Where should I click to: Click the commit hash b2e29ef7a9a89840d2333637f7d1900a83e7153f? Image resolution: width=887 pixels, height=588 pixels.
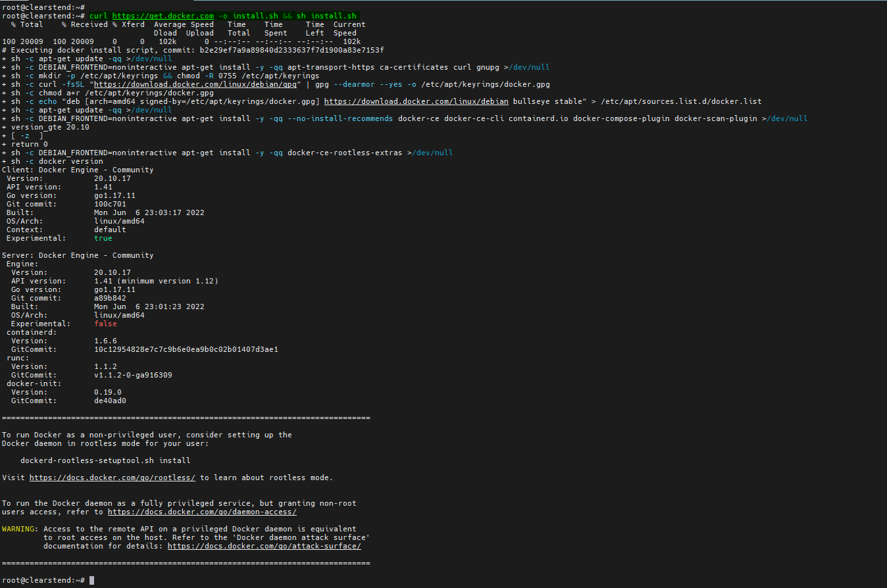tap(291, 50)
